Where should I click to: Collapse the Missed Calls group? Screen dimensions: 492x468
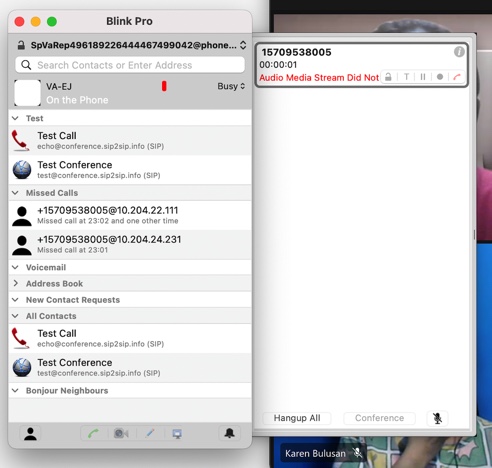[x=15, y=193]
